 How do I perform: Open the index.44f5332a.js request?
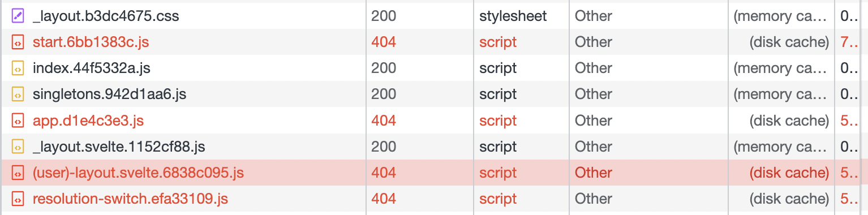92,68
